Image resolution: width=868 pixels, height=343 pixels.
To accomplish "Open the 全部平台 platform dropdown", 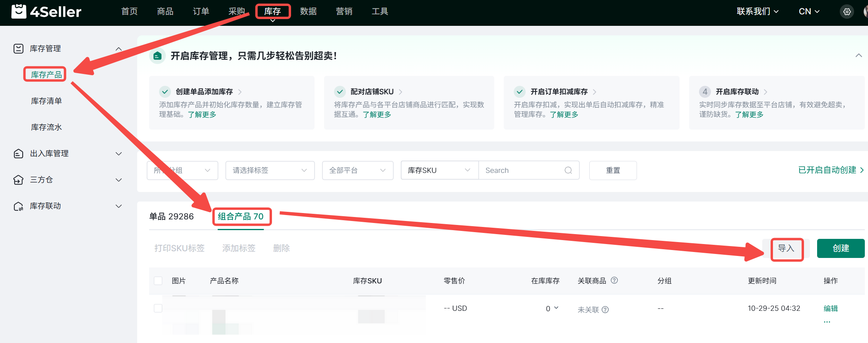I will click(357, 171).
